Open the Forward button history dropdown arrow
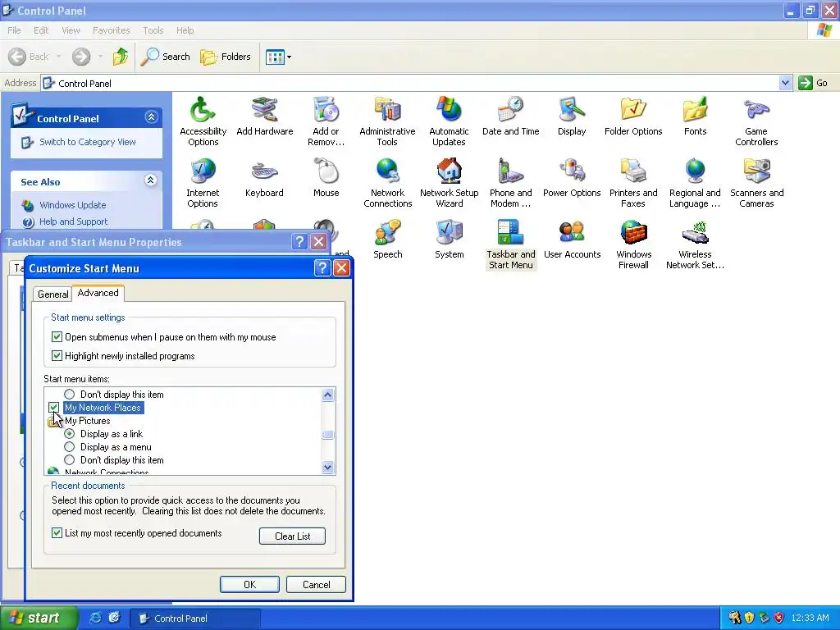Image resolution: width=840 pixels, height=630 pixels. point(100,57)
